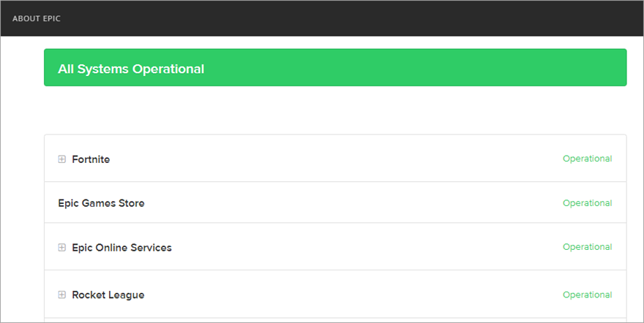Screen dimensions: 644x323
Task: Click the Epic Online Services name
Action: pos(121,248)
